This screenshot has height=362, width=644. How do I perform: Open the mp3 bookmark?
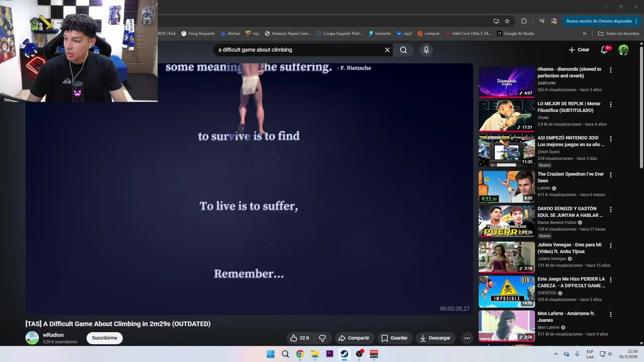coord(404,34)
